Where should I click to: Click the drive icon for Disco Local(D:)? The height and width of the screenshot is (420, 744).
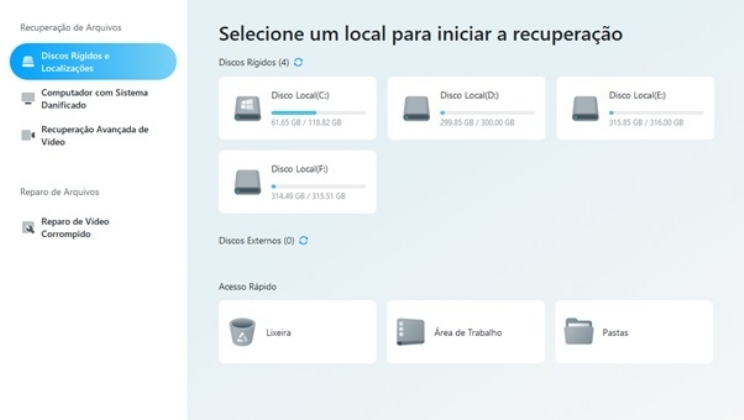[416, 109]
